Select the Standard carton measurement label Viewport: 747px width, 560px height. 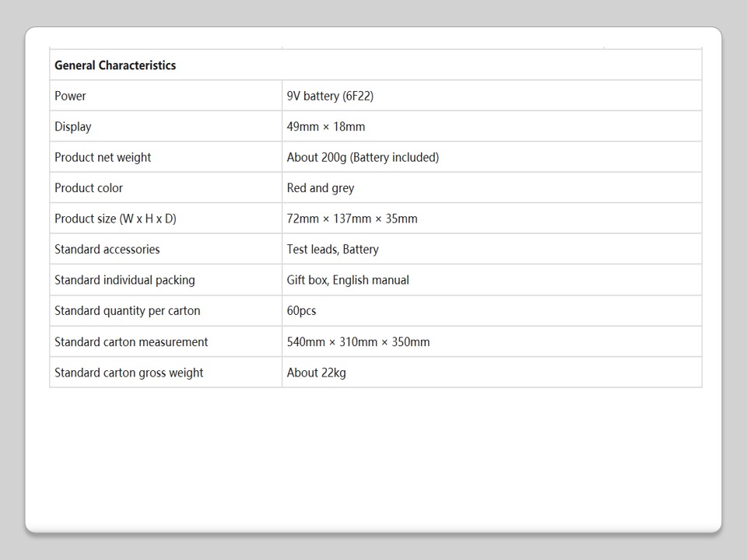(x=132, y=342)
